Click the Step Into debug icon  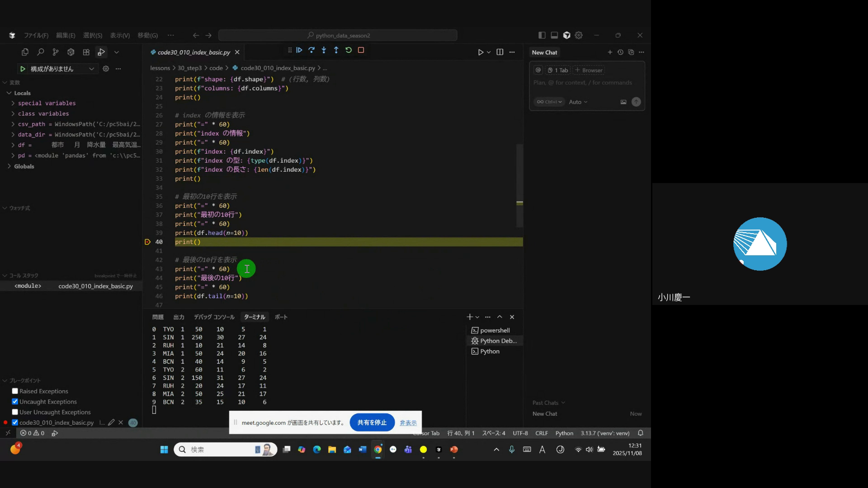[x=324, y=50]
